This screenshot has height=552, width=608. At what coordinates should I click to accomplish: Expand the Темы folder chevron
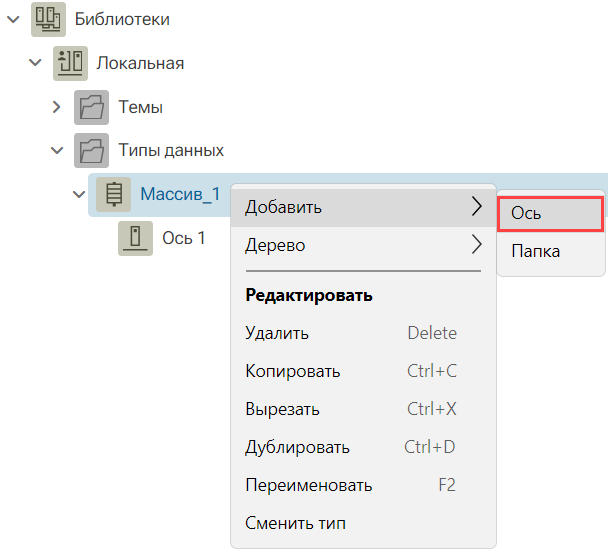(x=57, y=107)
